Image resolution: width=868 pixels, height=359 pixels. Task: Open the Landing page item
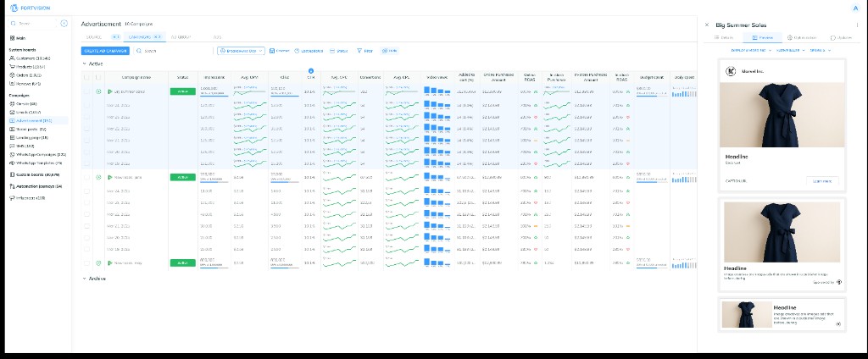pyautogui.click(x=29, y=137)
